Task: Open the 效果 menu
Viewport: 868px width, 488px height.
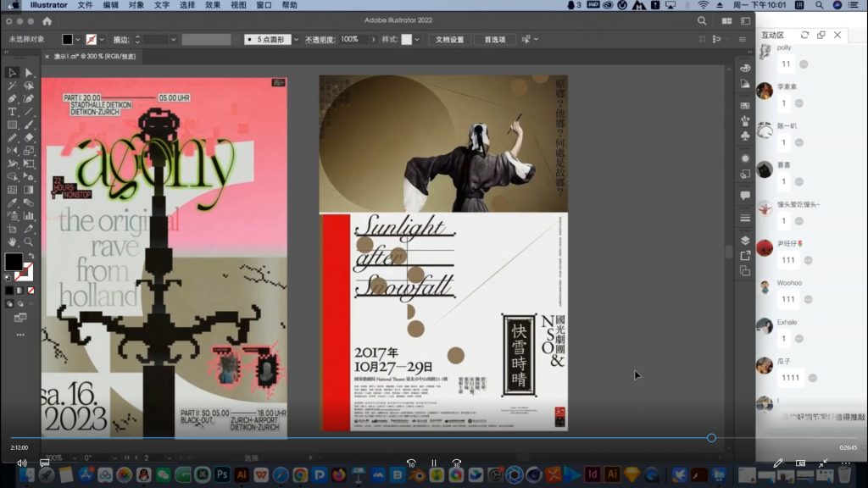Action: tap(213, 5)
